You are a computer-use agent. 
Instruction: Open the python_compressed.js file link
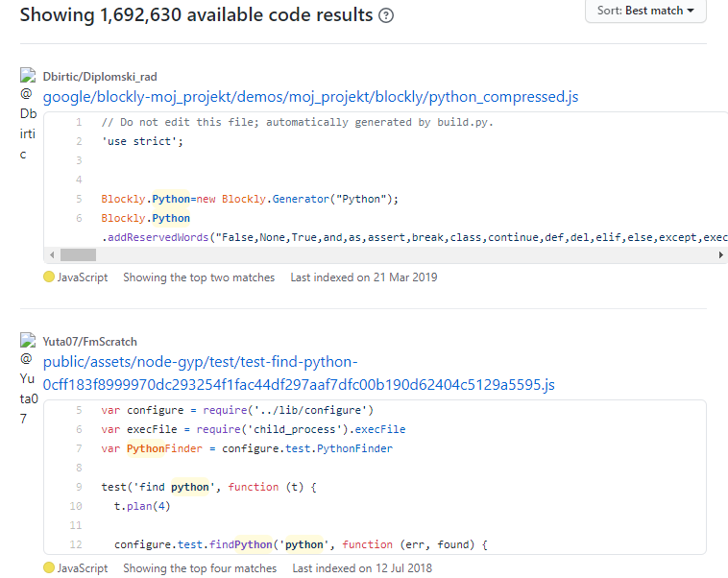(x=310, y=97)
